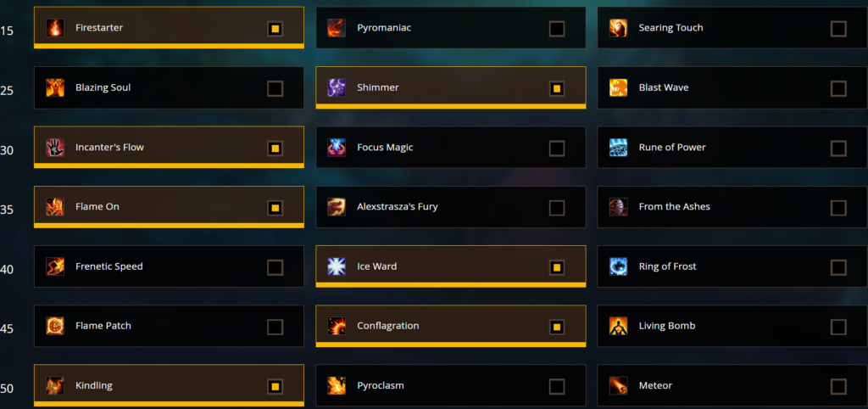868x409 pixels.
Task: Click the Rune of Power icon
Action: point(618,148)
